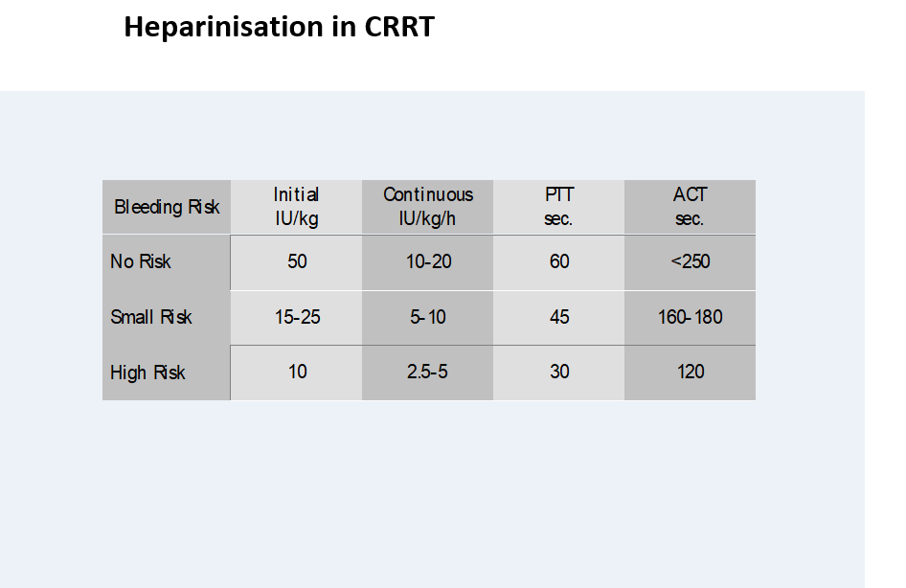This screenshot has height=588, width=906.
Task: Click the High Risk row label
Action: point(147,373)
